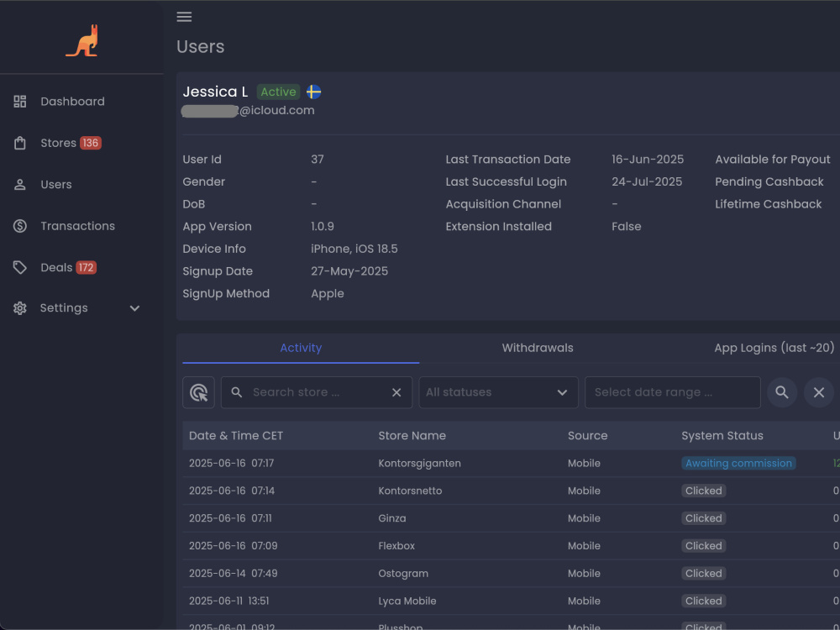Open Transactions in the sidebar
840x630 pixels.
[x=77, y=226]
